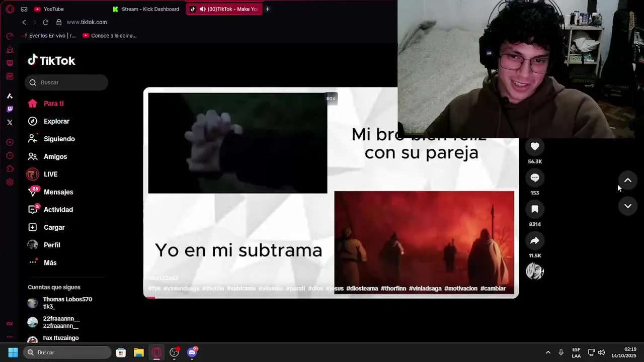Click the www.tiktok.com address bar
Screen dimensions: 644x362
point(87,22)
